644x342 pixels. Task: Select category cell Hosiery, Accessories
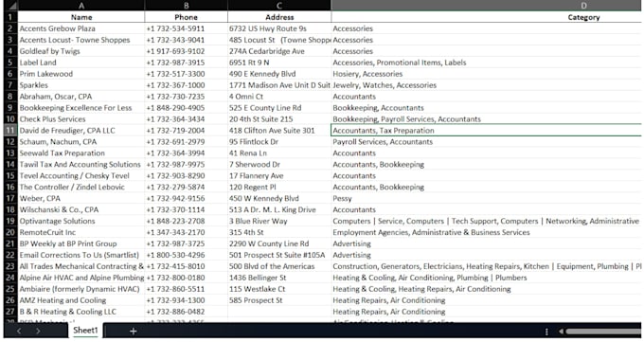487,74
